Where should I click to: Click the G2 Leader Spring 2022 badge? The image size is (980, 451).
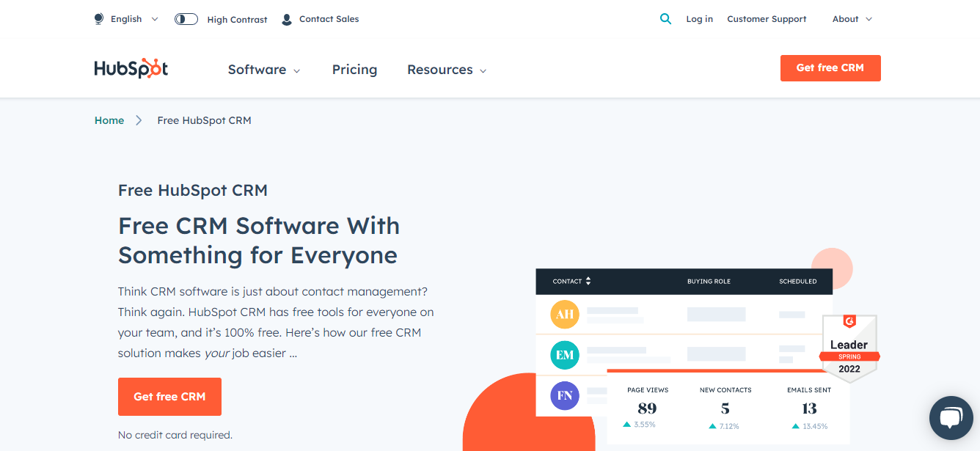849,348
